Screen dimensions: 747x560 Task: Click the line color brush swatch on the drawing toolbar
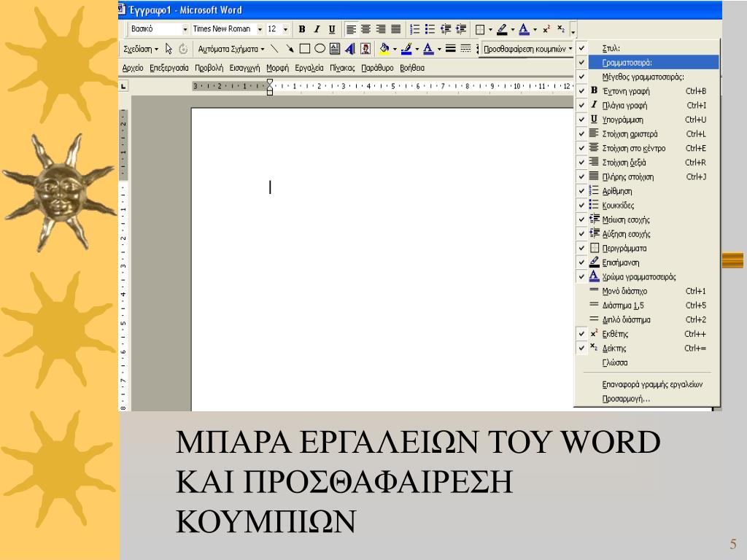pyautogui.click(x=406, y=49)
